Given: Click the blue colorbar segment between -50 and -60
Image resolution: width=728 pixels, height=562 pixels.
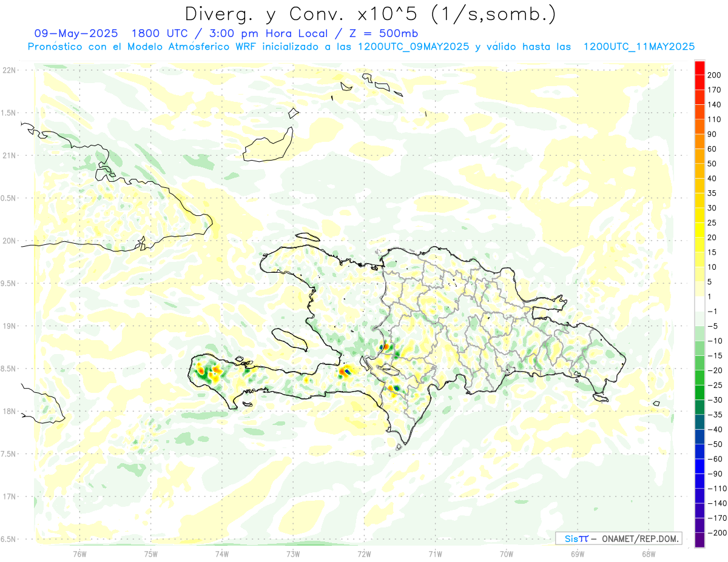Looking at the screenshot, I should coord(700,451).
